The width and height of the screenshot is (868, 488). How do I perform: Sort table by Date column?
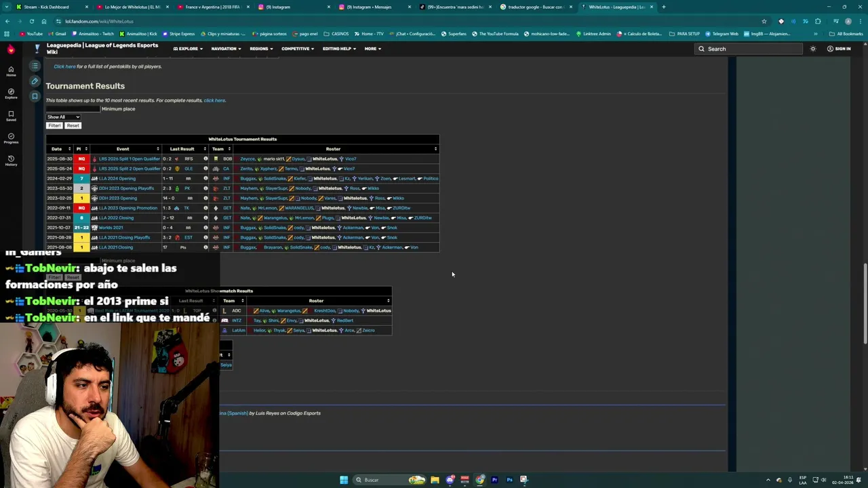pos(59,149)
